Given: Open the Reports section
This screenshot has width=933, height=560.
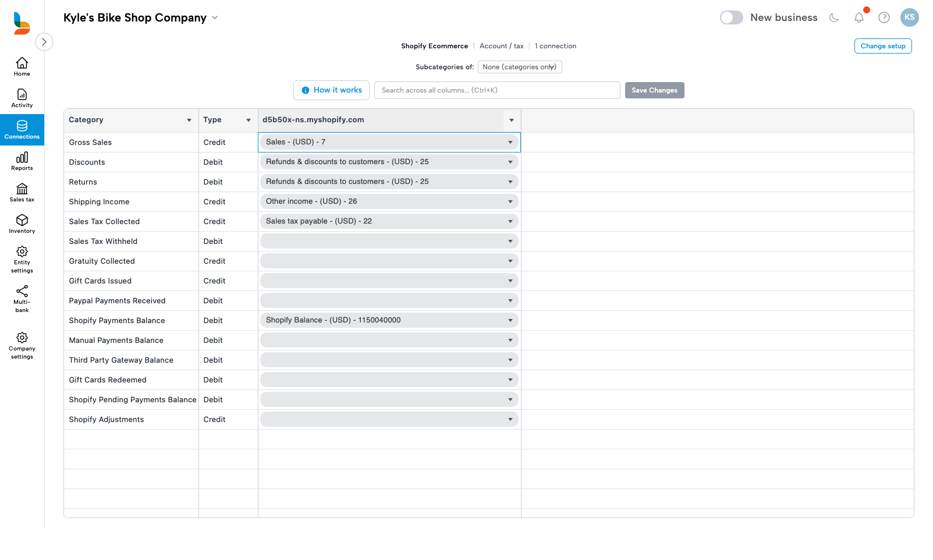Looking at the screenshot, I should (x=22, y=161).
